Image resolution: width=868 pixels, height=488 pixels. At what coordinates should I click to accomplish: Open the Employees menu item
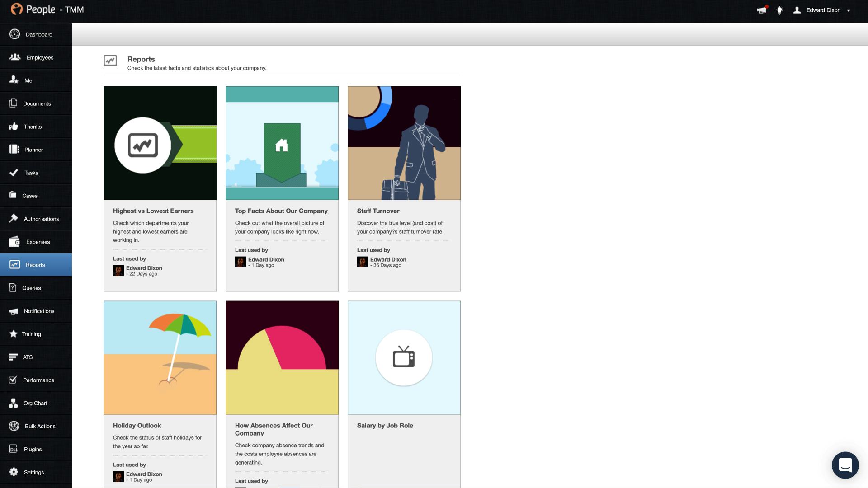[40, 57]
